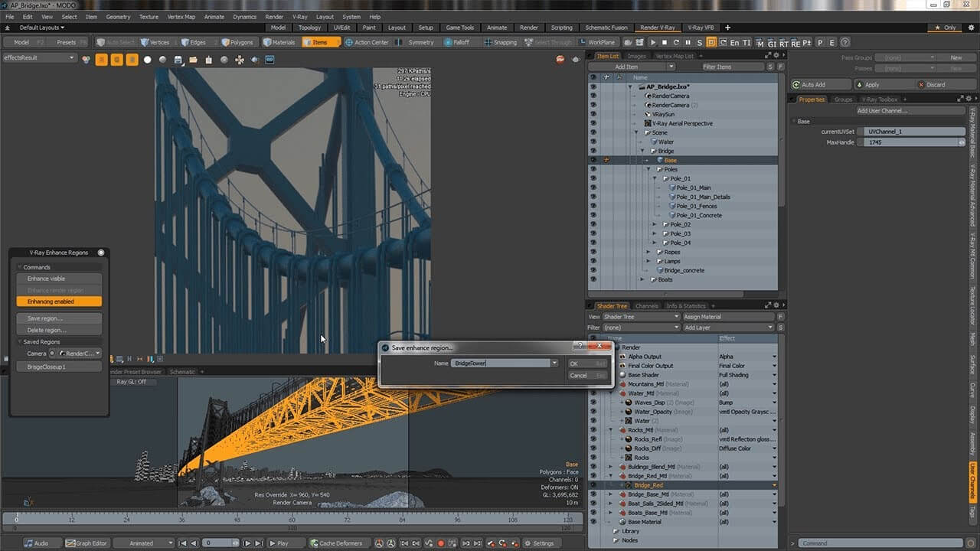
Task: Click OK in save enhance region dialog
Action: [588, 364]
